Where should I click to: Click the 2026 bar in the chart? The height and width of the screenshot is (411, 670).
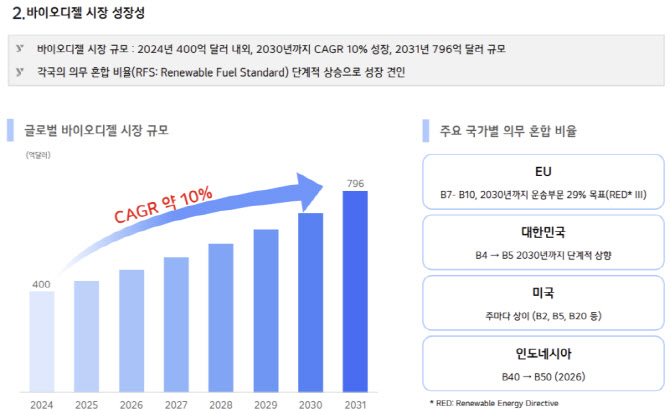tap(132, 331)
